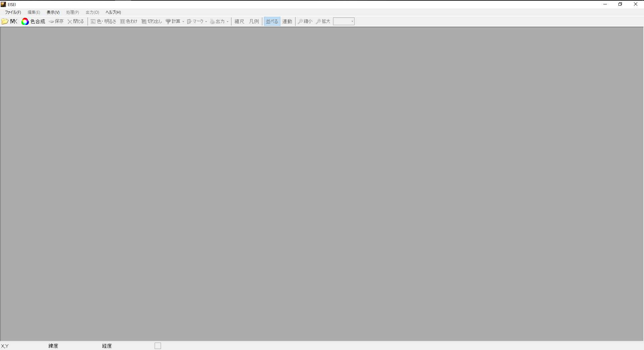The width and height of the screenshot is (644, 350).
Task: Click the EISEI application icon
Action: point(3,4)
